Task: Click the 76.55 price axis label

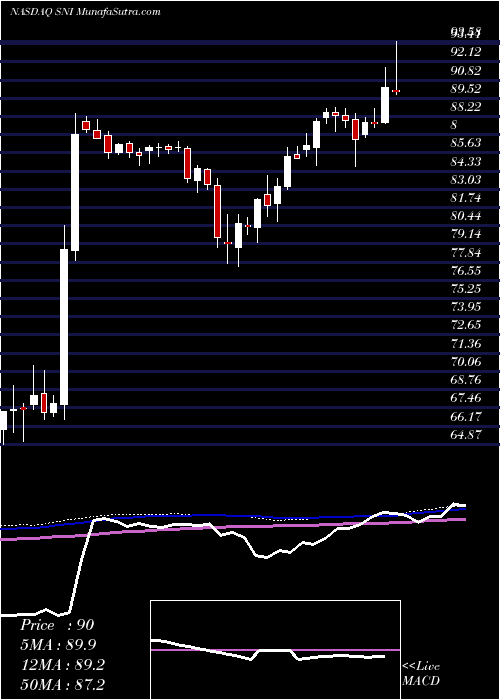Action: [466, 271]
